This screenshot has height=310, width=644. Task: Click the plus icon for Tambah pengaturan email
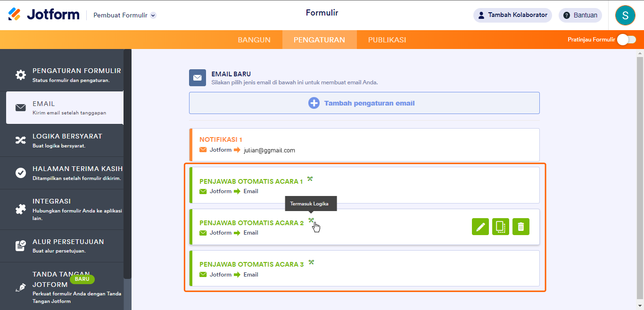tap(314, 103)
